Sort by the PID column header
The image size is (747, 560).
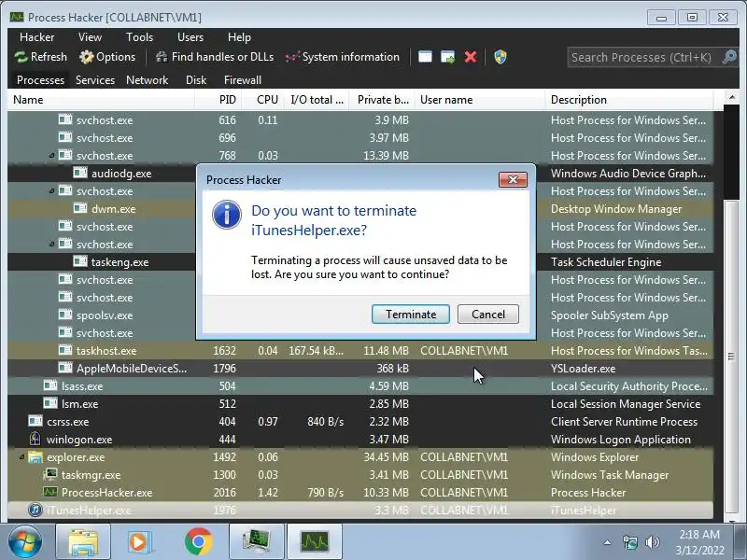coord(218,100)
